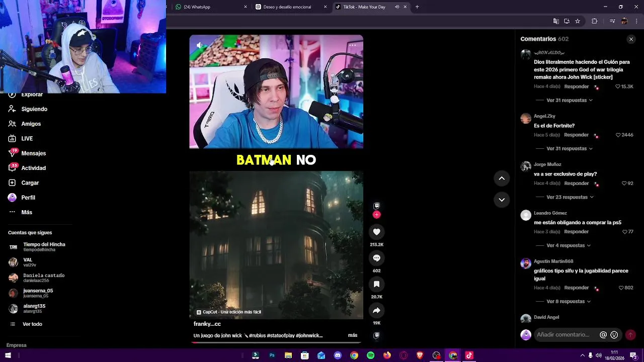The height and width of the screenshot is (362, 644).
Task: Open Mensajes in the sidebar
Action: tap(34, 153)
